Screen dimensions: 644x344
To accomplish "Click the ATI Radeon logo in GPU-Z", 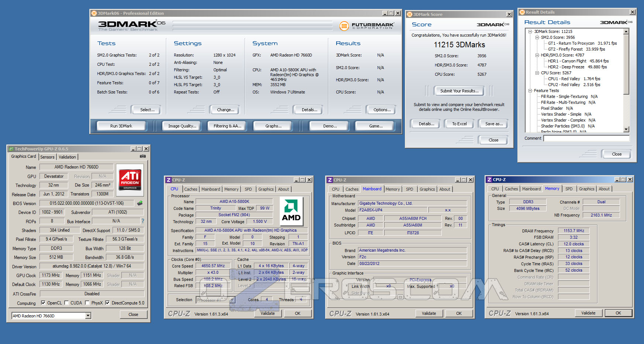I will pos(130,179).
